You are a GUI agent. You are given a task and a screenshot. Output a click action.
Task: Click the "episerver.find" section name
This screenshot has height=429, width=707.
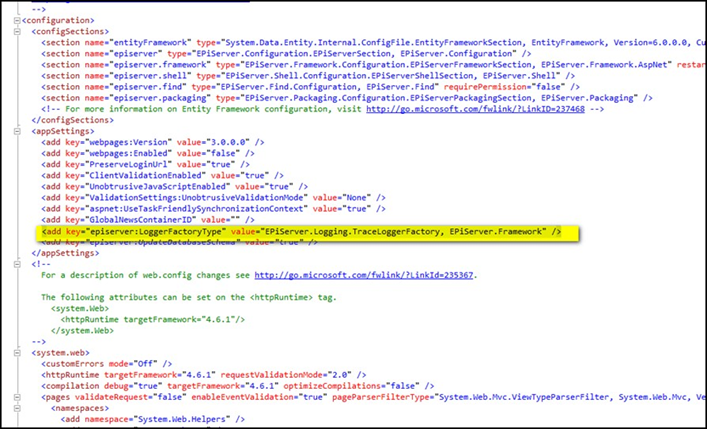[x=148, y=87]
